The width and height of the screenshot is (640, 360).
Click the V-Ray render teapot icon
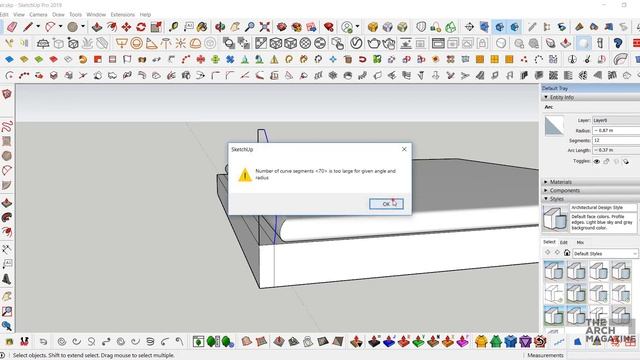pos(373,43)
